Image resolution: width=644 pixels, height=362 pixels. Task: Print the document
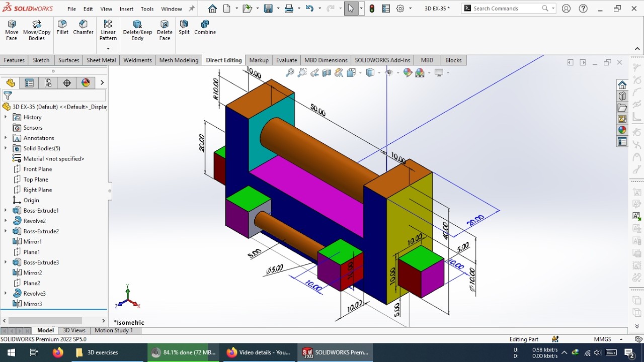[289, 9]
